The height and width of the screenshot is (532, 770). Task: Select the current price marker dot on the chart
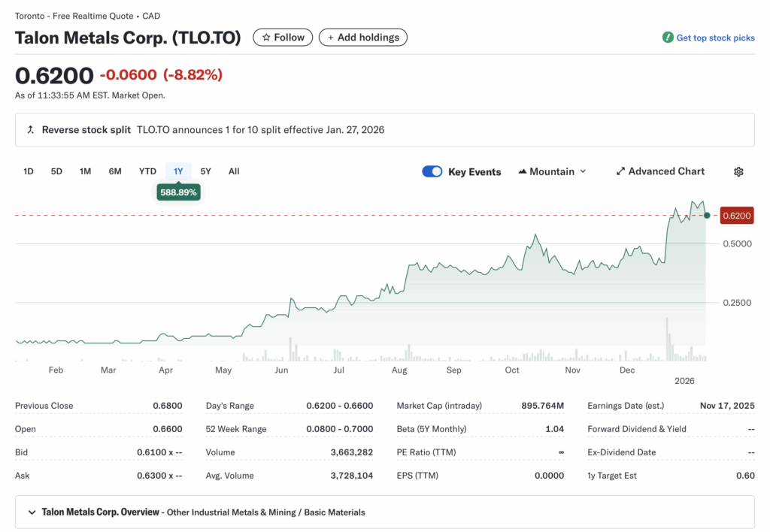[706, 216]
